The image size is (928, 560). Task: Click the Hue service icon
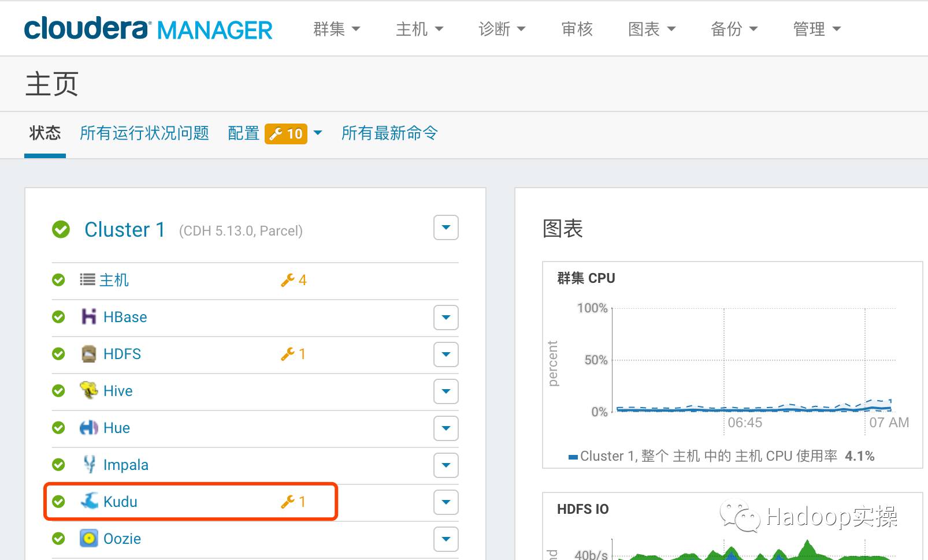pyautogui.click(x=88, y=427)
